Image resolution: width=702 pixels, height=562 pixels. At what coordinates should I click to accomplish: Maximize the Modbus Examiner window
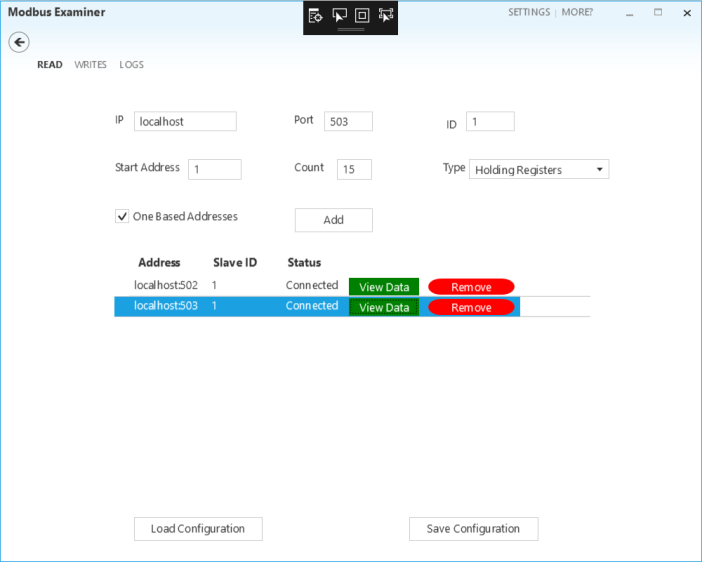(x=658, y=13)
